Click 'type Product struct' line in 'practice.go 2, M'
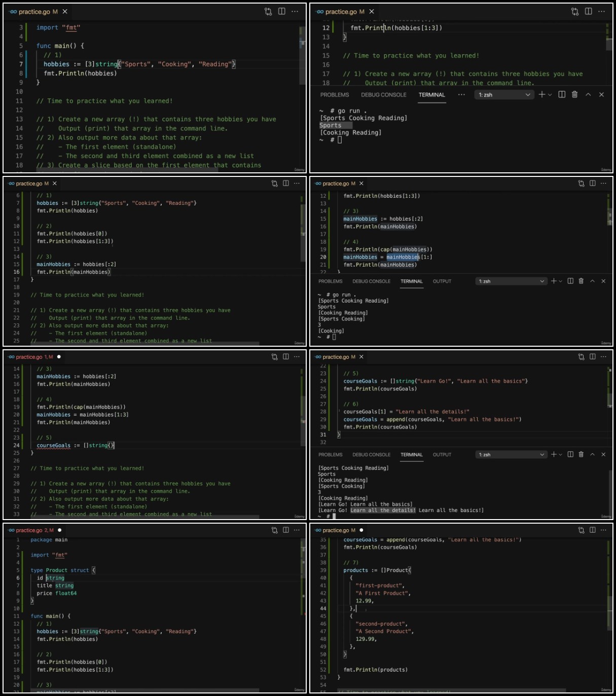 click(x=63, y=570)
